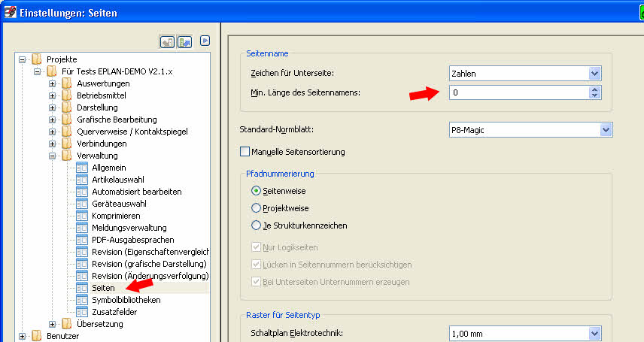This screenshot has height=342, width=644.
Task: Select Für Tests EPLAN-DEMO V2.1.x project
Action: point(117,71)
